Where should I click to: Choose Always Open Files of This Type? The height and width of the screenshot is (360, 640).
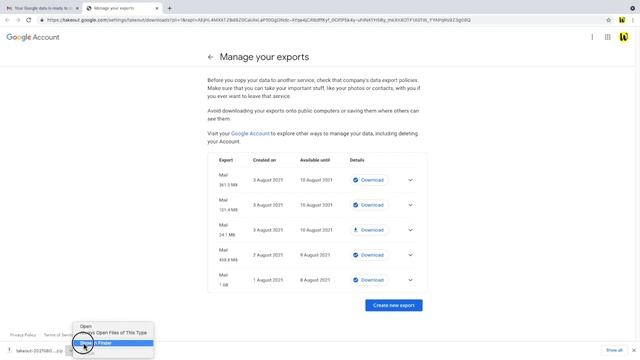113,333
